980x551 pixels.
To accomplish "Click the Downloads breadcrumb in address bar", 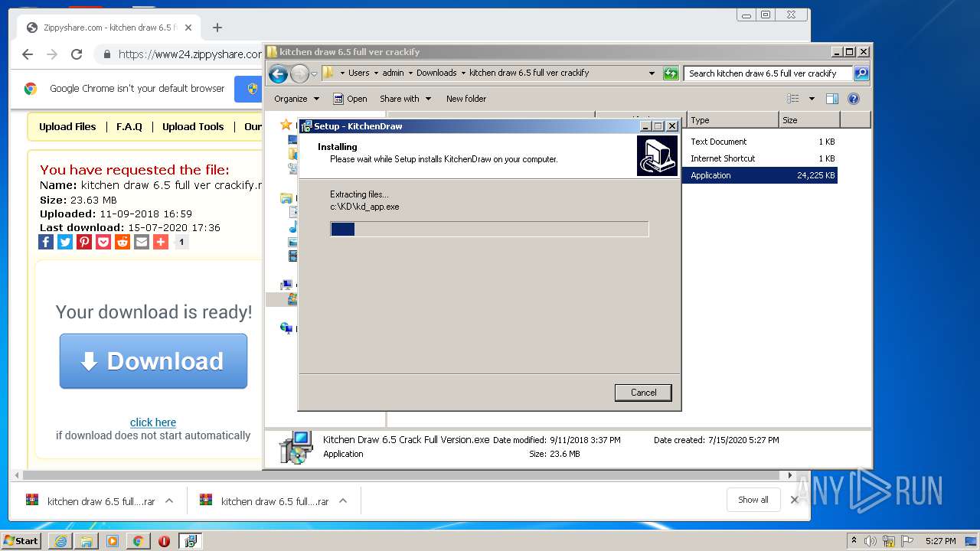I will (x=436, y=73).
